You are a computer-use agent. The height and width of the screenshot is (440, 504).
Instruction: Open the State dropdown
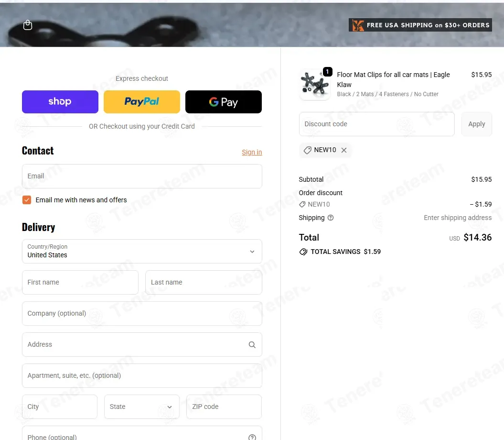(142, 407)
